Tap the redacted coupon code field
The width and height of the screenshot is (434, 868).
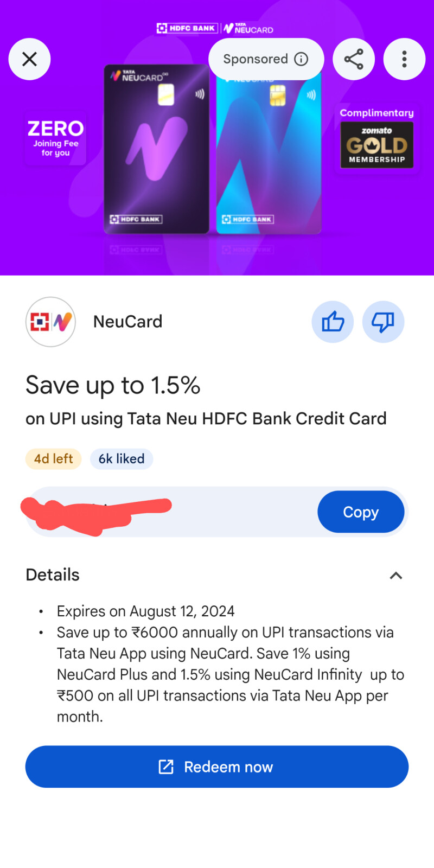click(171, 512)
